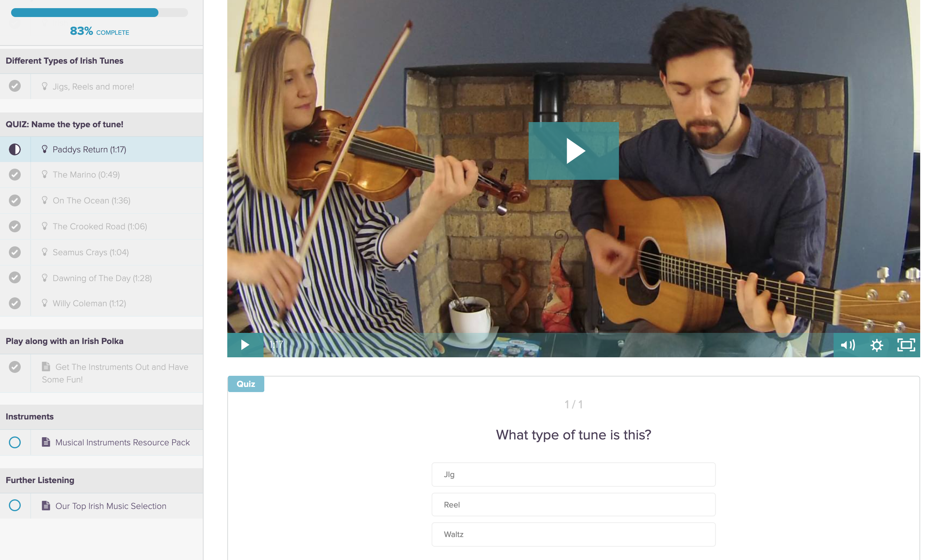Toggle completion circle for Our Top Irish Music Selection
935x560 pixels.
coord(15,505)
